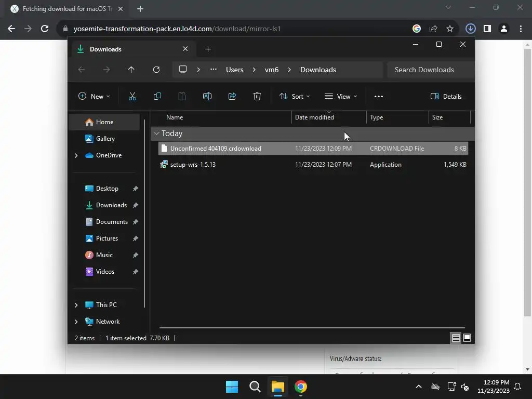Open the View dropdown
Screen dimensions: 532x399
(341, 96)
